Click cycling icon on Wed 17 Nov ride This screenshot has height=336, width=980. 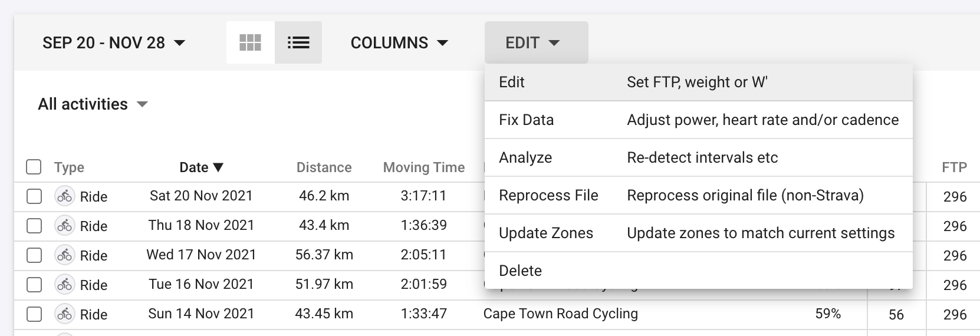pyautogui.click(x=64, y=255)
